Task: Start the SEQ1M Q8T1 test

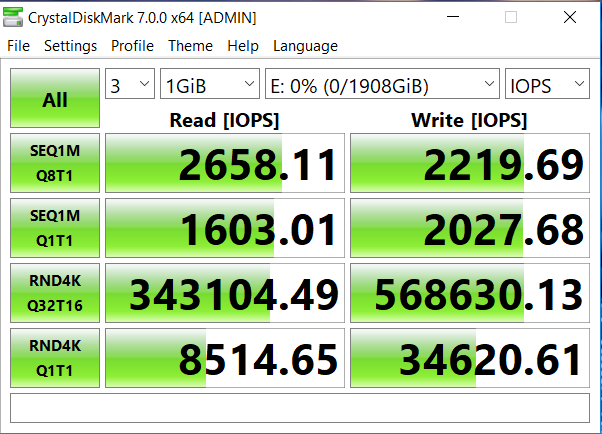Action: tap(55, 163)
